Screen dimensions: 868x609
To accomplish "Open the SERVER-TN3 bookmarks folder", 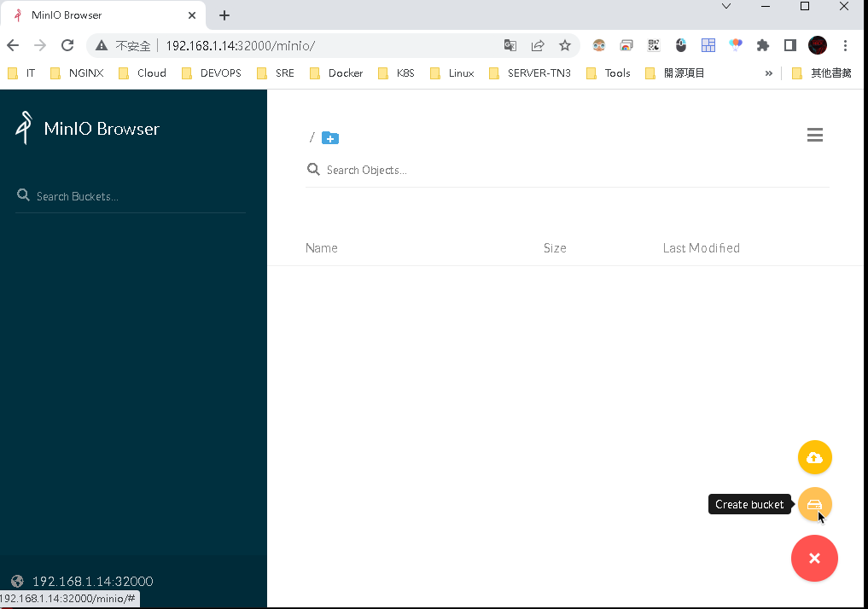I will (530, 73).
